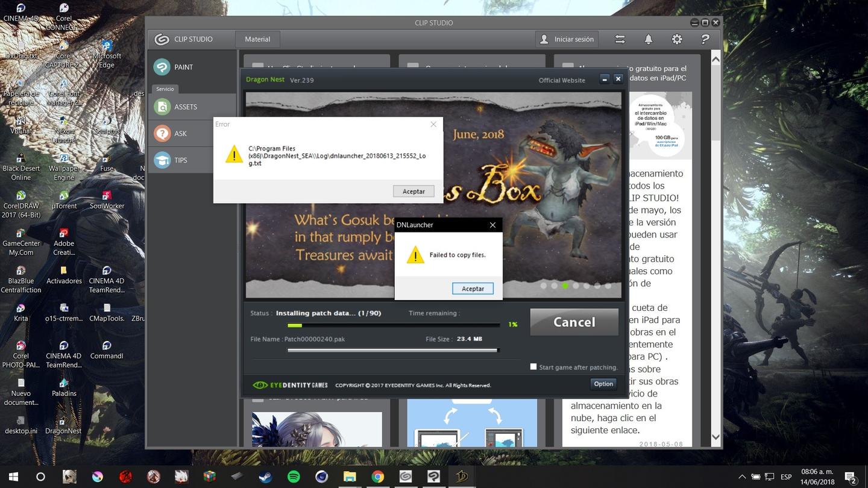This screenshot has width=868, height=488.
Task: Click Aceptar in the Error dialog
Action: [414, 191]
